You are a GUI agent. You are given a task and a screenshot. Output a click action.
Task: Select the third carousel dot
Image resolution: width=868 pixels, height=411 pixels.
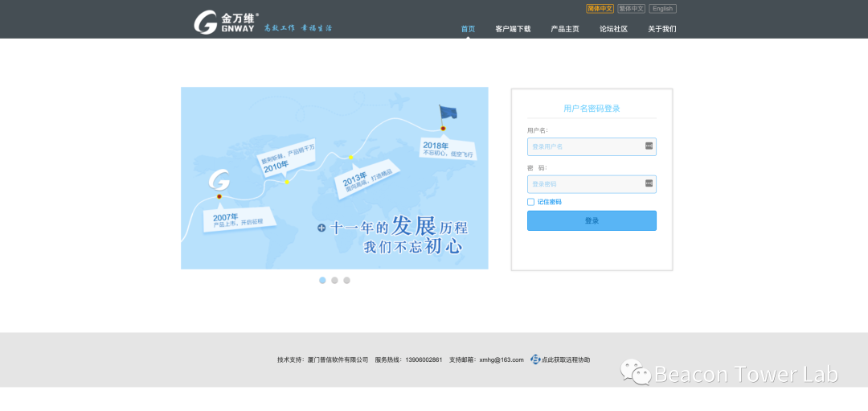pos(346,280)
